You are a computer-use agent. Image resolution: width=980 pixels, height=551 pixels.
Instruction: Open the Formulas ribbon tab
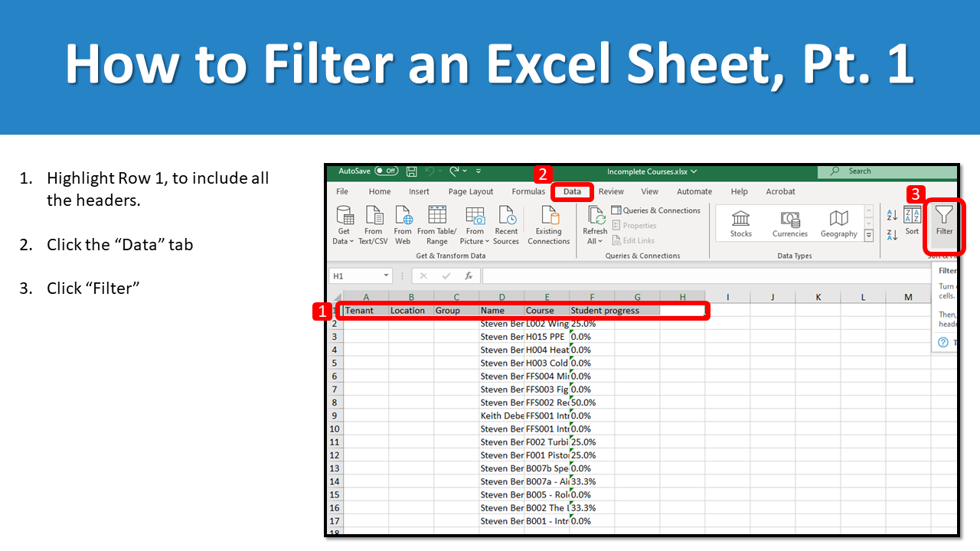(528, 191)
